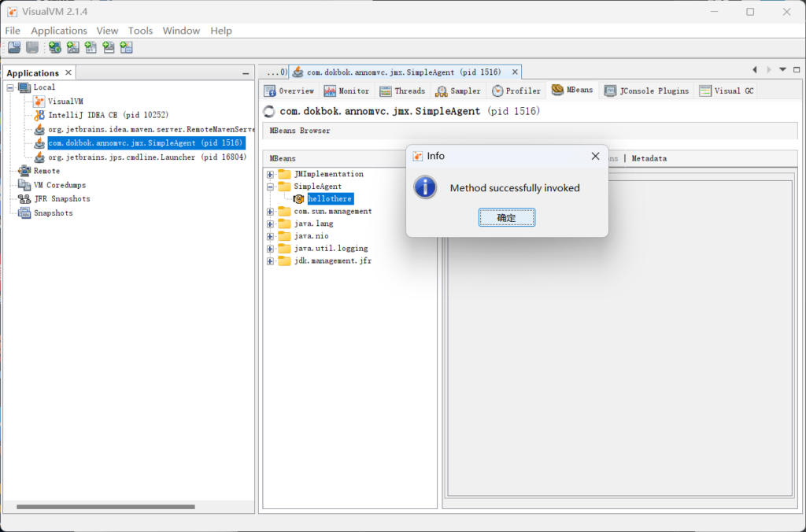This screenshot has height=532, width=806.
Task: Click the grayed-out Save disk toolbar icon
Action: [31, 48]
